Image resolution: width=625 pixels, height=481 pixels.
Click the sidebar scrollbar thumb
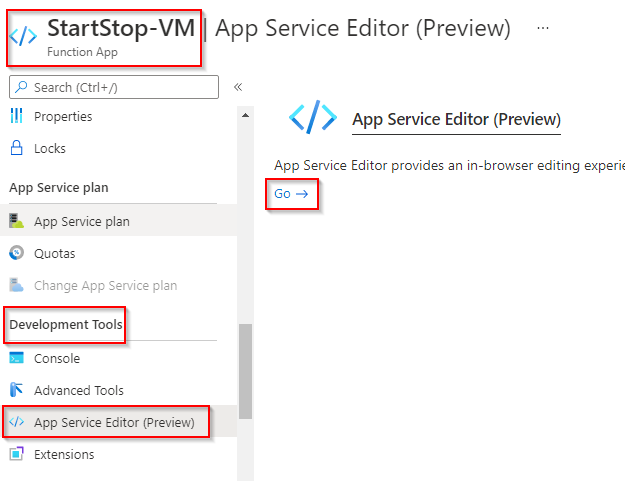(246, 371)
